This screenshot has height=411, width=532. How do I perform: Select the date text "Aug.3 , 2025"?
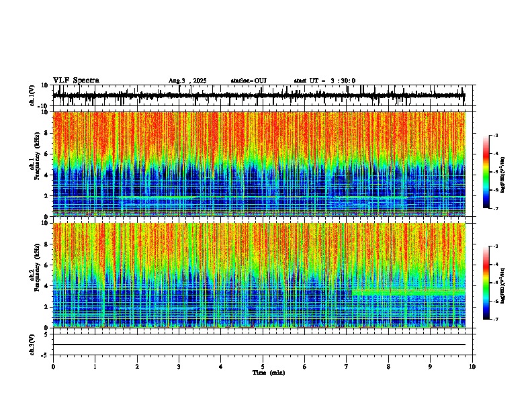point(187,81)
